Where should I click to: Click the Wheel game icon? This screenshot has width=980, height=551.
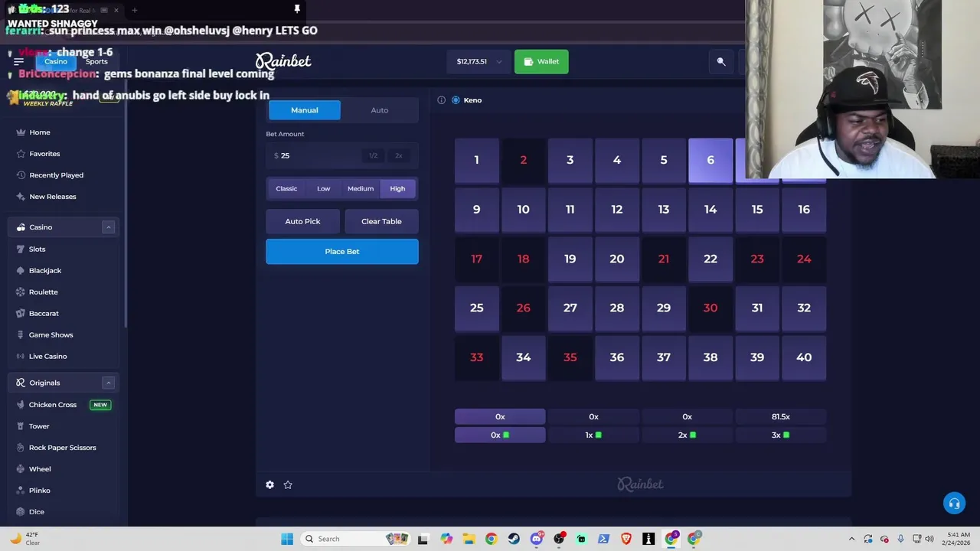tap(21, 469)
